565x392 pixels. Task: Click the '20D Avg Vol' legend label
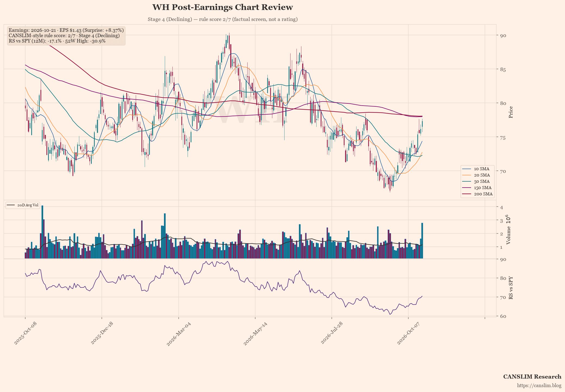pos(28,205)
